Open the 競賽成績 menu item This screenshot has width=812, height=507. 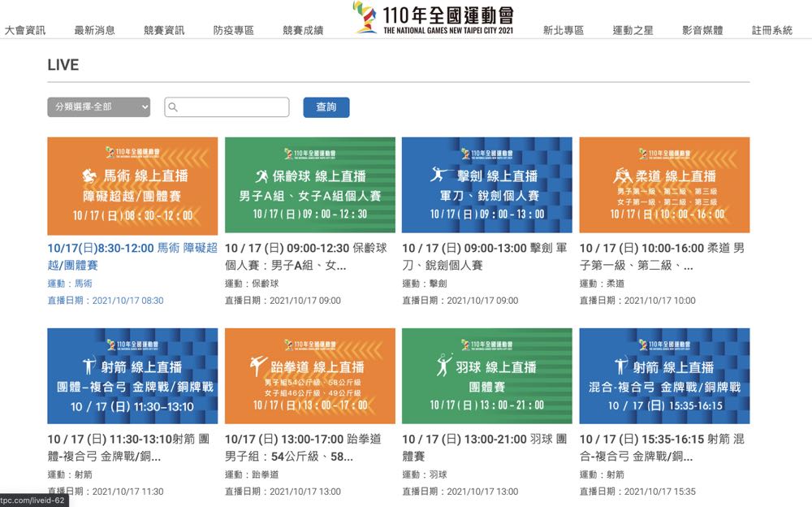pyautogui.click(x=303, y=30)
